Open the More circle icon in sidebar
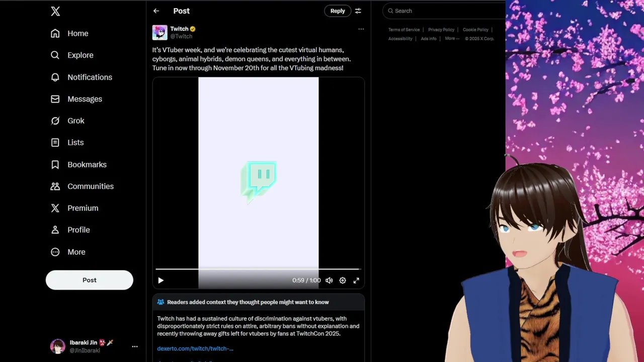This screenshot has width=644, height=362. coord(55,252)
